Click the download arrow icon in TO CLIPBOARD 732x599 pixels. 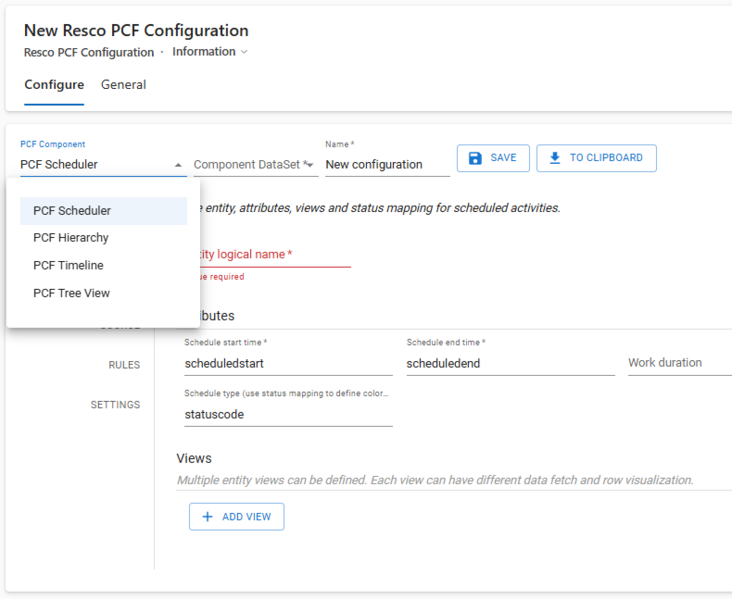click(555, 158)
